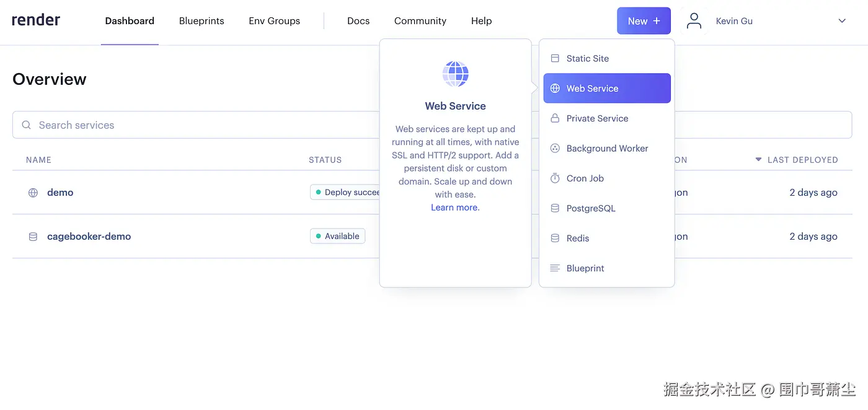This screenshot has width=868, height=410.
Task: Click the render logo
Action: tap(36, 20)
